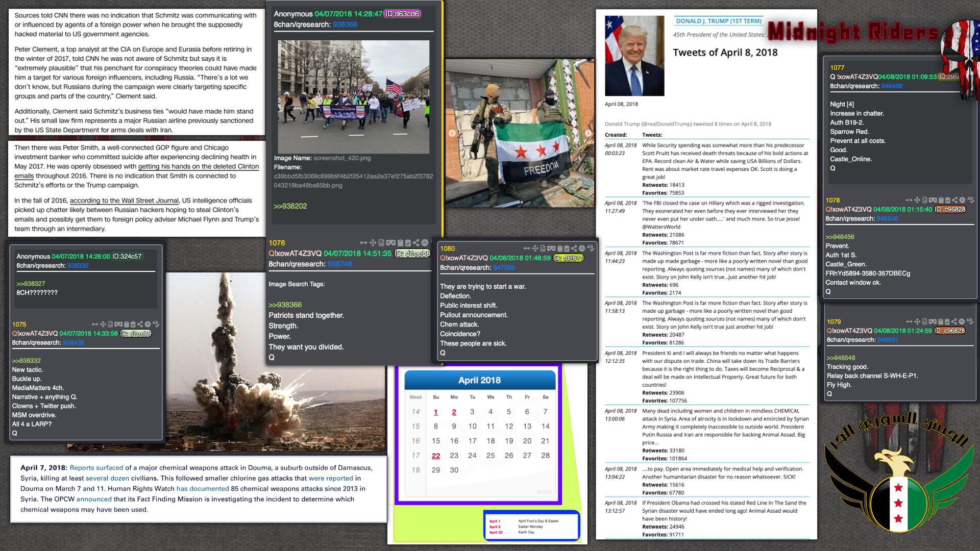
Task: Open post link 946456 in post 1077
Action: 892,86
